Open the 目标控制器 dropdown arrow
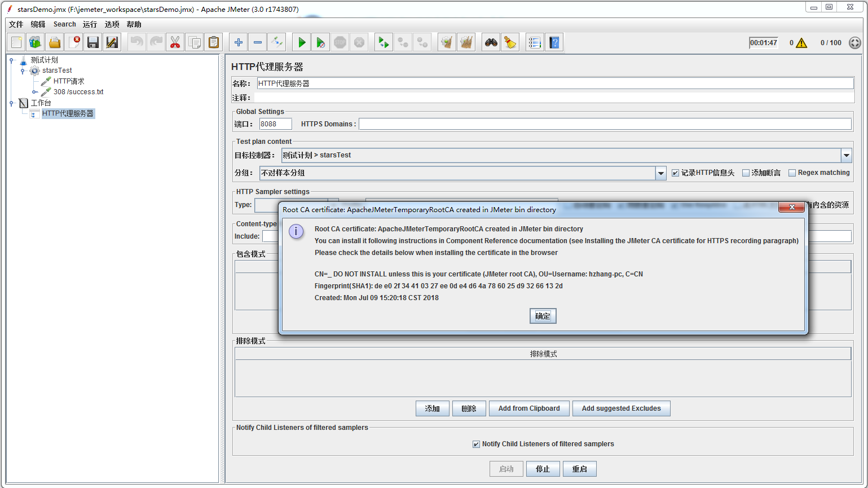The height and width of the screenshot is (488, 868). tap(846, 155)
